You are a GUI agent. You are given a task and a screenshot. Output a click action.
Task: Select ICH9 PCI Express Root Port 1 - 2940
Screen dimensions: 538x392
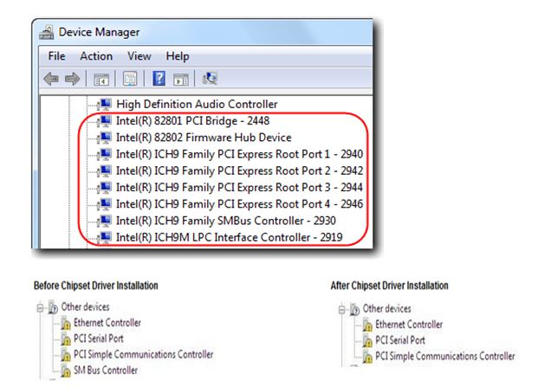tap(239, 154)
